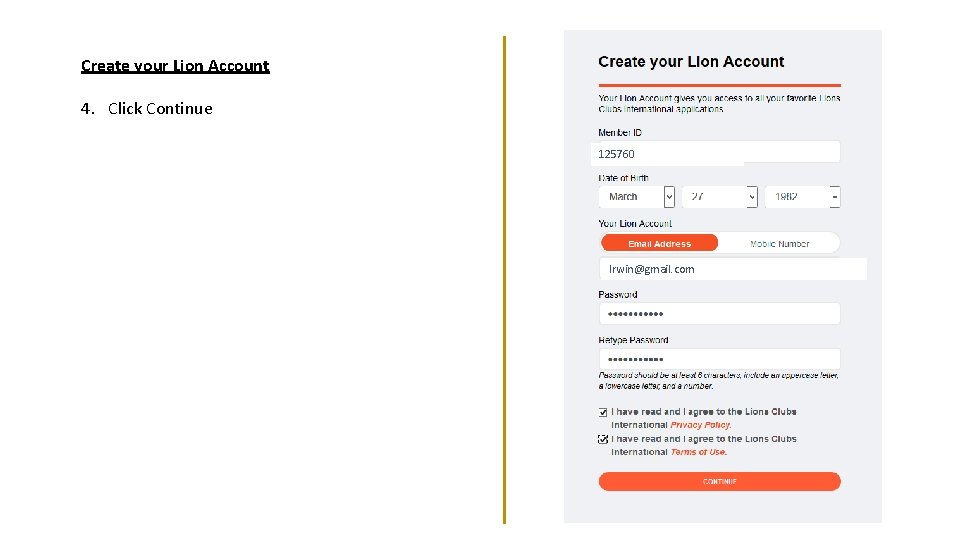The width and height of the screenshot is (960, 540).
Task: Click the arrow beside the March month box
Action: pos(669,197)
